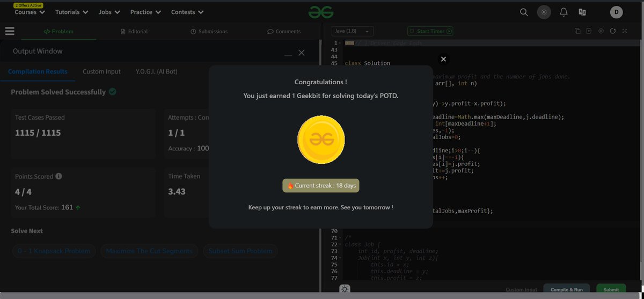
Task: Copy the editor code icon
Action: tap(577, 31)
